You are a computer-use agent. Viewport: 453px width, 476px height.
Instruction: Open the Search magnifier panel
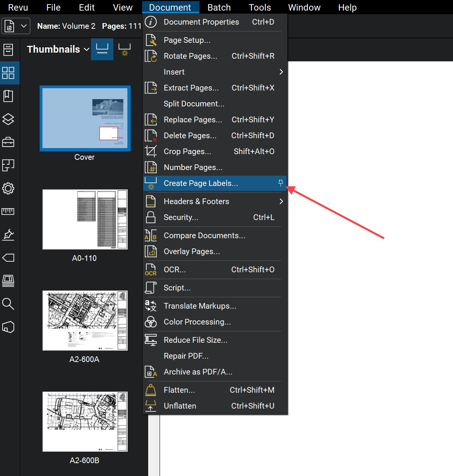[8, 304]
